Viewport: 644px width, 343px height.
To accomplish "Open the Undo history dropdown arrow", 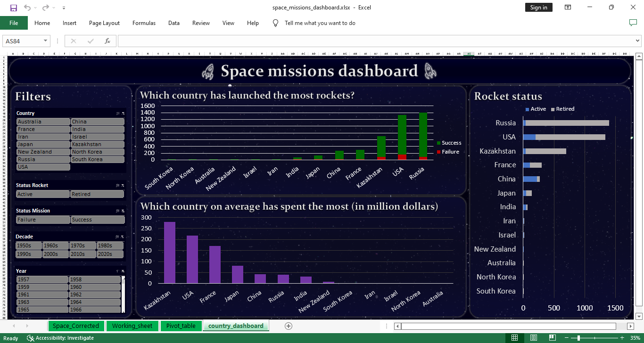I will 36,8.
